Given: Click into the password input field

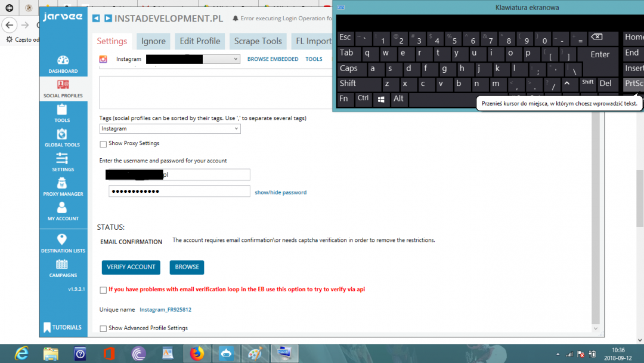Looking at the screenshot, I should point(179,191).
